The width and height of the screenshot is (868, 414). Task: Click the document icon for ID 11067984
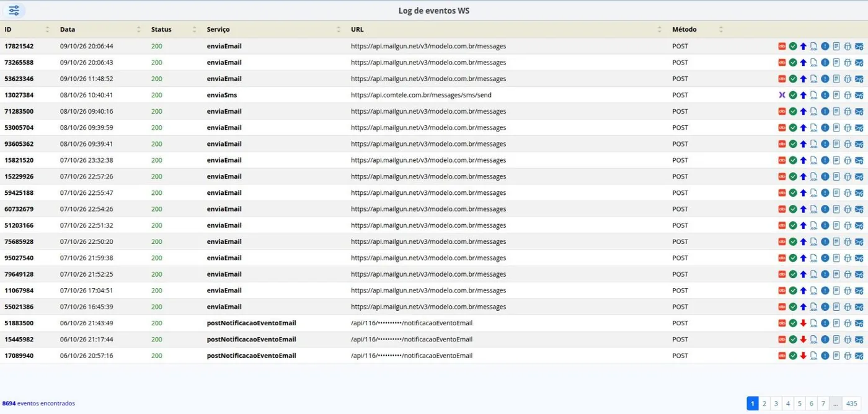pyautogui.click(x=836, y=290)
